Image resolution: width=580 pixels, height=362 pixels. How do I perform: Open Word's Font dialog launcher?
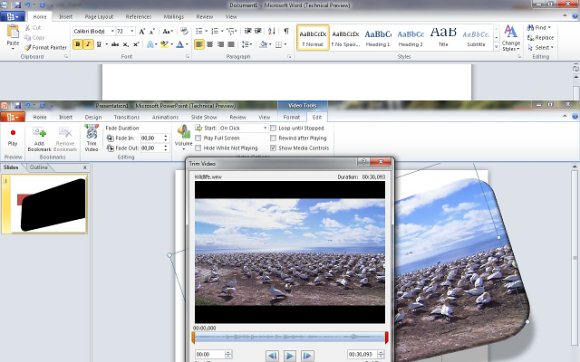click(188, 57)
